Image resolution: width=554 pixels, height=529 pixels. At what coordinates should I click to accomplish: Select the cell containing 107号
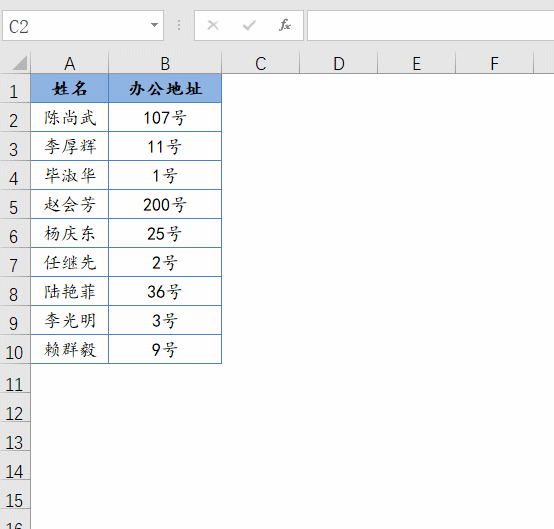[165, 117]
